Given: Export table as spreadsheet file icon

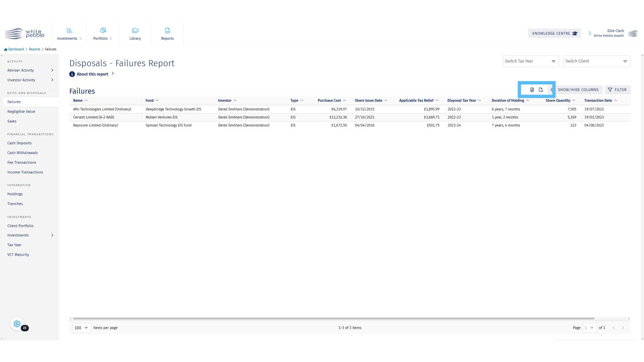Looking at the screenshot, I should (532, 90).
